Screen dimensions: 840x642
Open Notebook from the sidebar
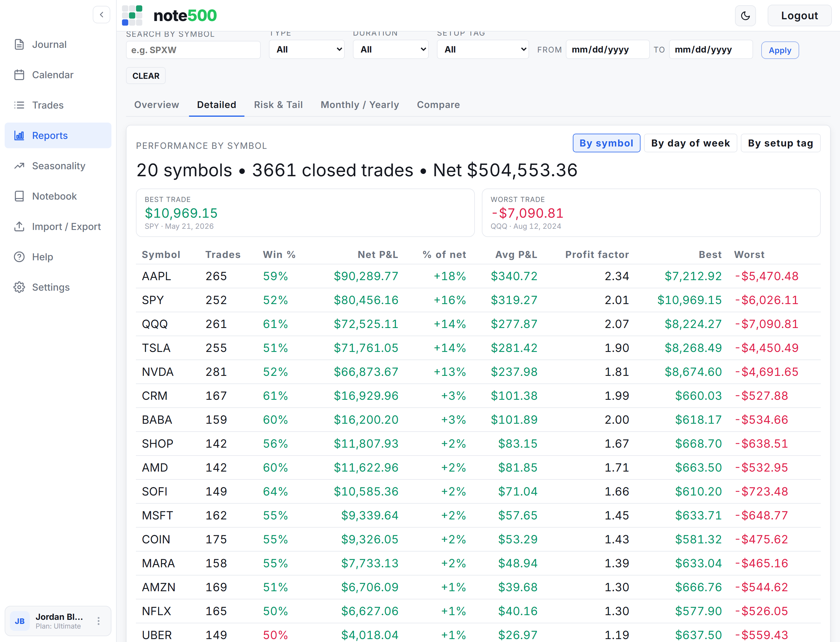point(58,196)
